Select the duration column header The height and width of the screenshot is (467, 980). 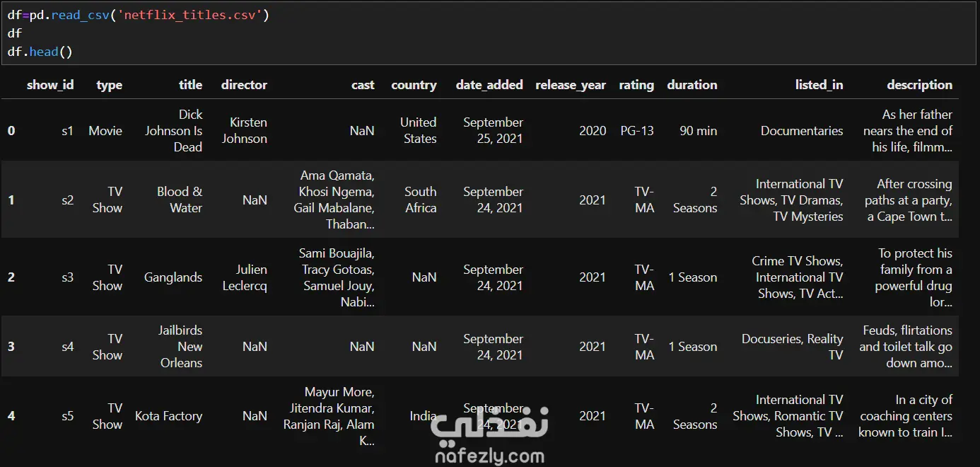692,85
